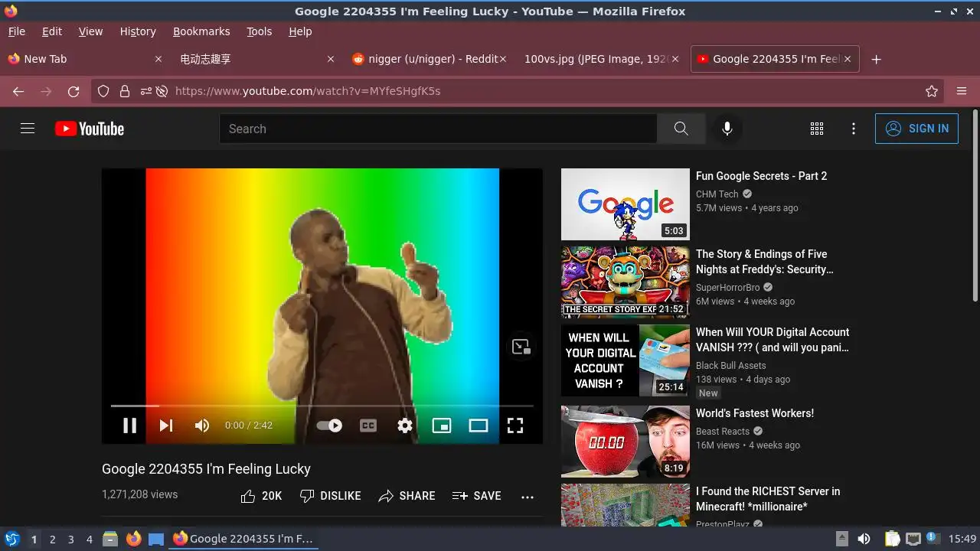Open When Will YOUR Digital Account thumbnail

[x=626, y=360]
